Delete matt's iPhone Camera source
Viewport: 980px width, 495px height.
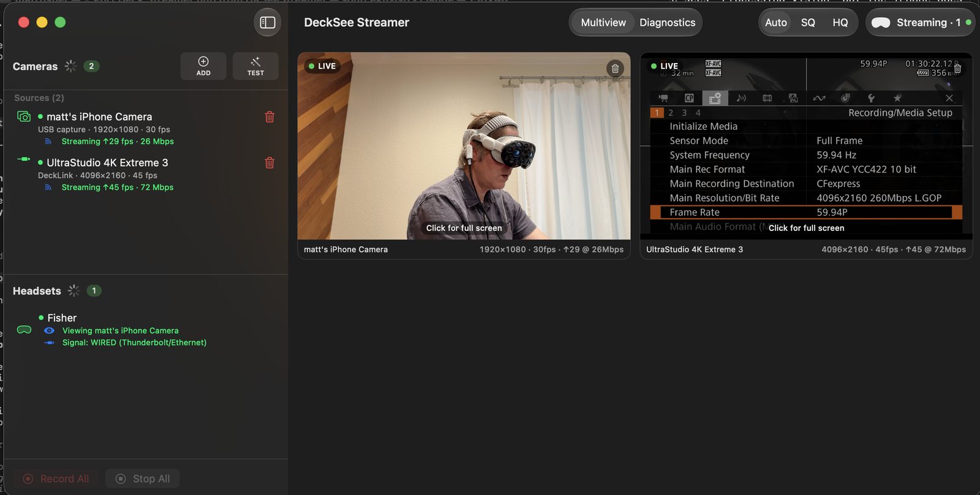[269, 117]
